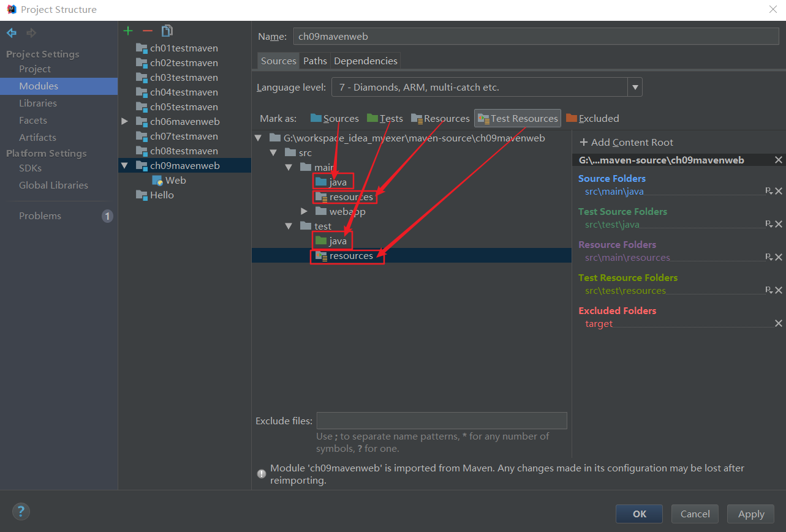Mark folder as Sources
This screenshot has width=786, height=532.
point(334,119)
